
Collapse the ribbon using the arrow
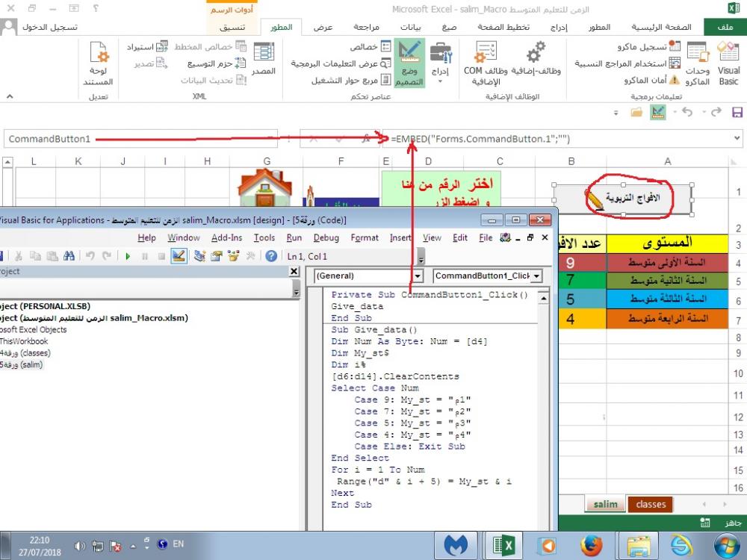(10, 96)
